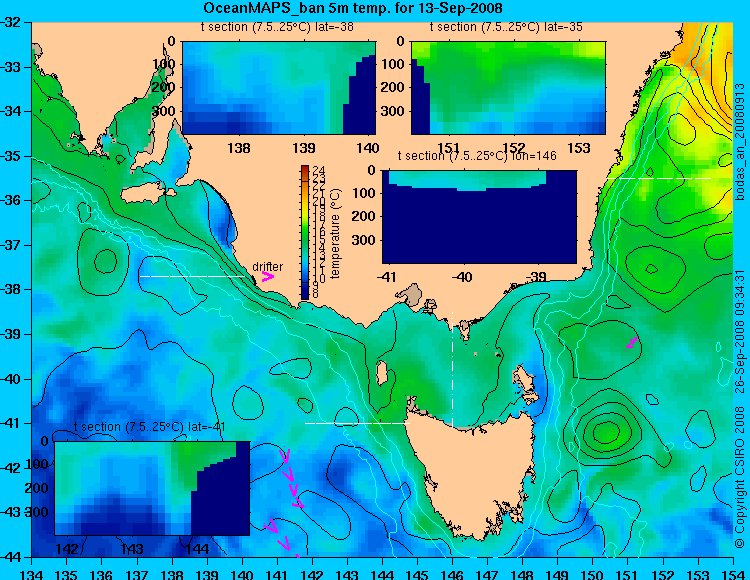Click the 148 longitude tick label
Image resolution: width=750 pixels, height=580 pixels.
tap(522, 574)
